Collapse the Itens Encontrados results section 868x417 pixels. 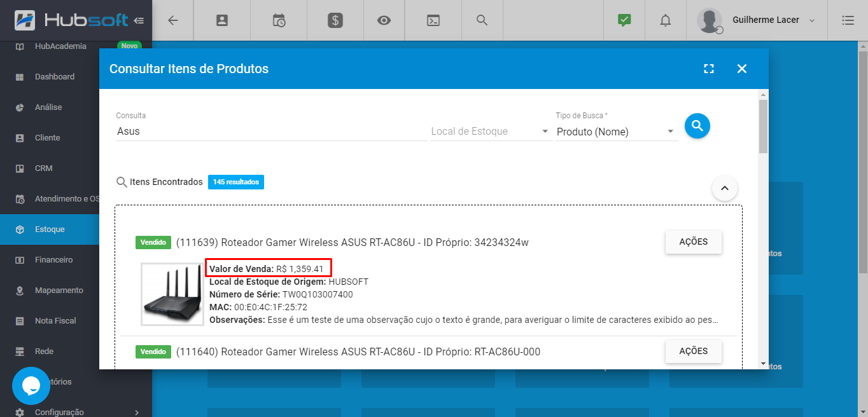[x=724, y=188]
